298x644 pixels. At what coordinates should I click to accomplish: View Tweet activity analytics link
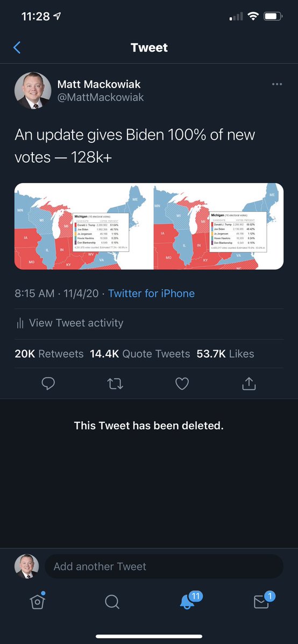pyautogui.click(x=70, y=323)
